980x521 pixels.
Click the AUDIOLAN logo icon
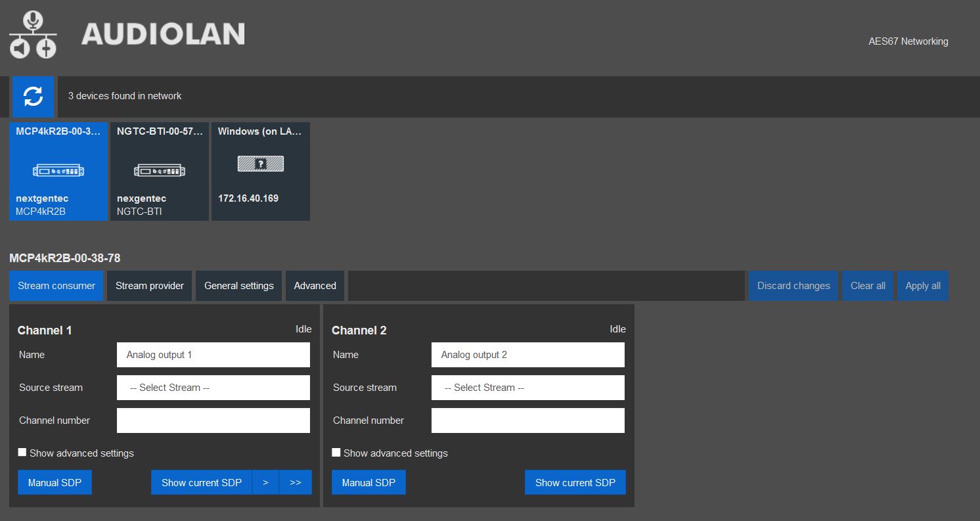coord(33,35)
